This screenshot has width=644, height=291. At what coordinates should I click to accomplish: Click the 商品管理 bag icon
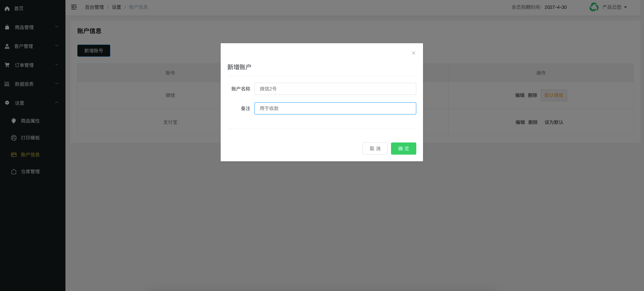[x=7, y=27]
